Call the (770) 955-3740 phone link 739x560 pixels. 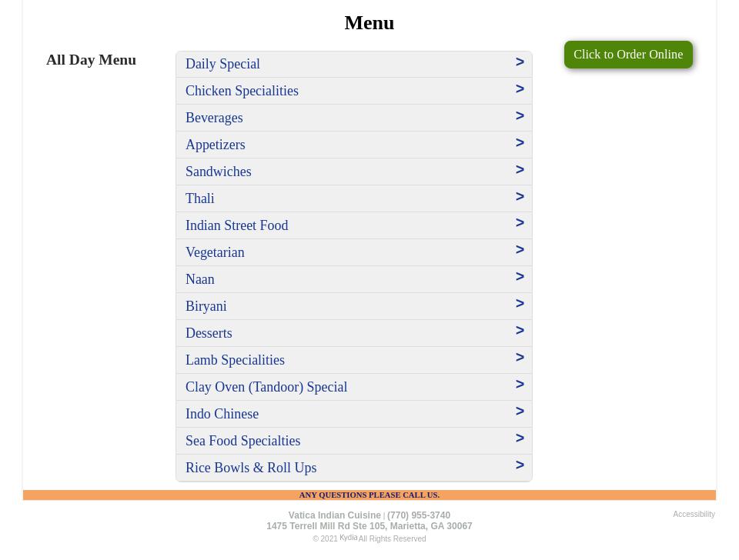pyautogui.click(x=419, y=515)
